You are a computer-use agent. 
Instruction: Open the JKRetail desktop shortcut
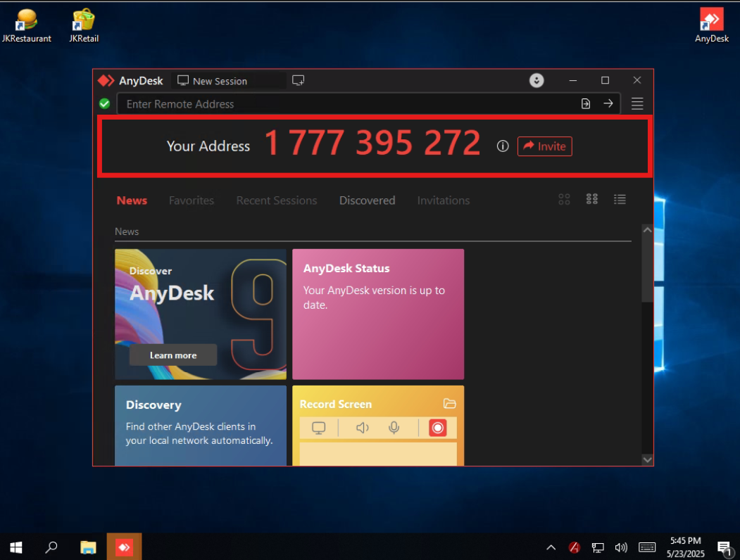coord(84,26)
